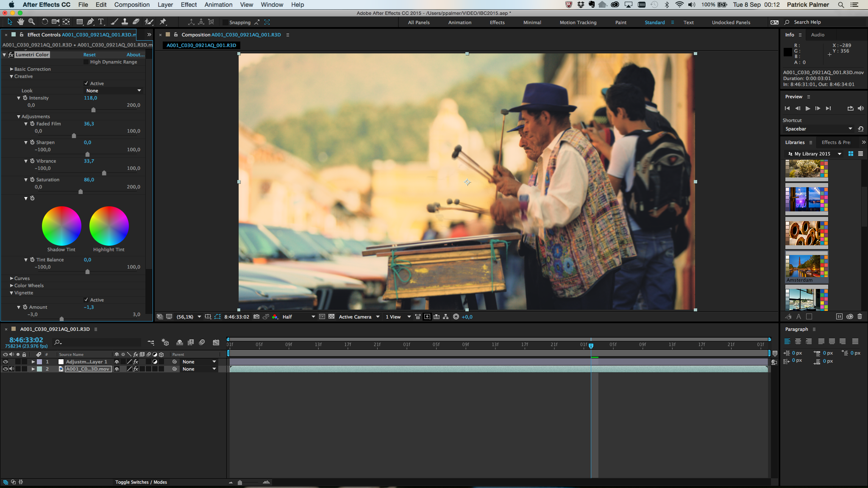This screenshot has height=488, width=868.
Task: Open the Look dropdown set to None
Action: point(113,91)
